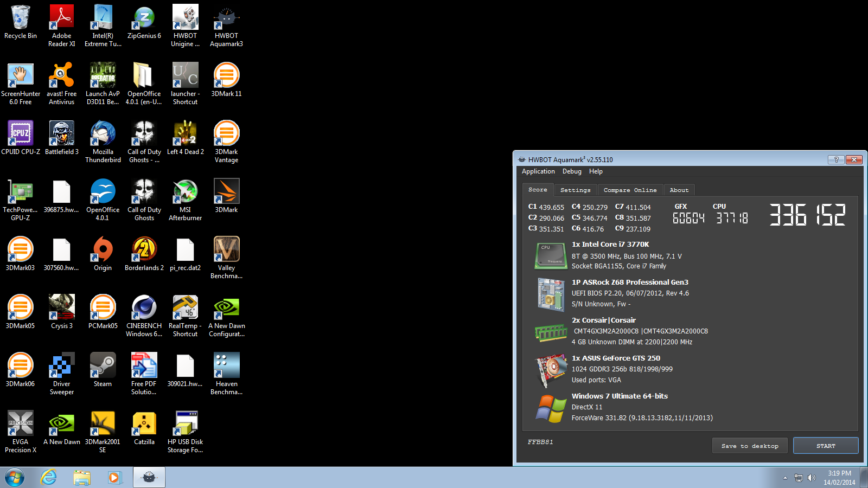The height and width of the screenshot is (488, 868).
Task: Select the 396875.hwbot file icon
Action: click(61, 196)
